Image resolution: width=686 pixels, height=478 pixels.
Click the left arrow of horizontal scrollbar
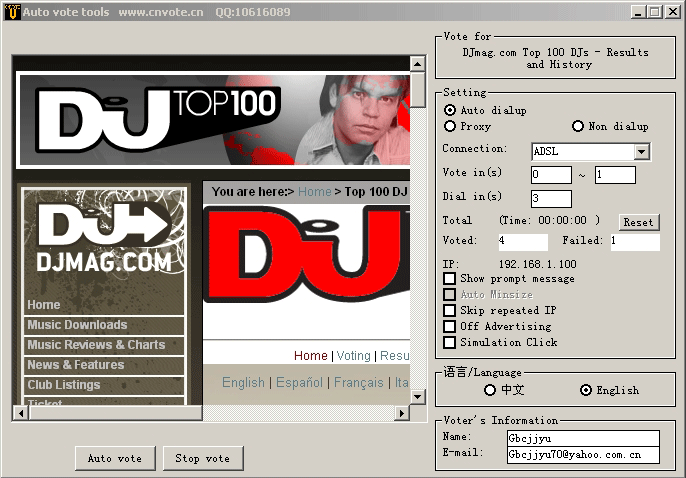pos(20,412)
